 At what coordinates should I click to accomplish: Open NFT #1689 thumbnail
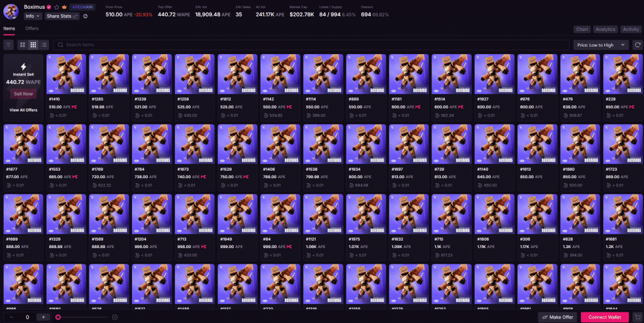pos(23,214)
